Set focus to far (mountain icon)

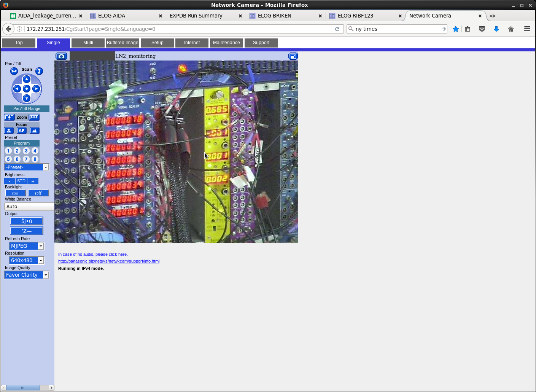[x=35, y=131]
